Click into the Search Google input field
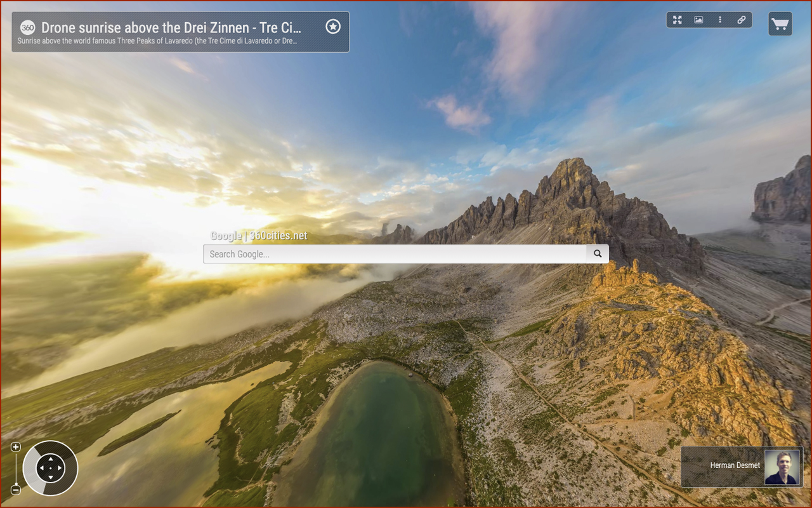812x508 pixels. (x=395, y=254)
